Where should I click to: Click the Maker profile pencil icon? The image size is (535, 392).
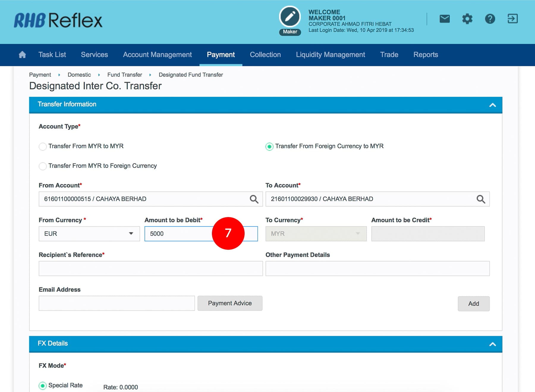point(290,17)
